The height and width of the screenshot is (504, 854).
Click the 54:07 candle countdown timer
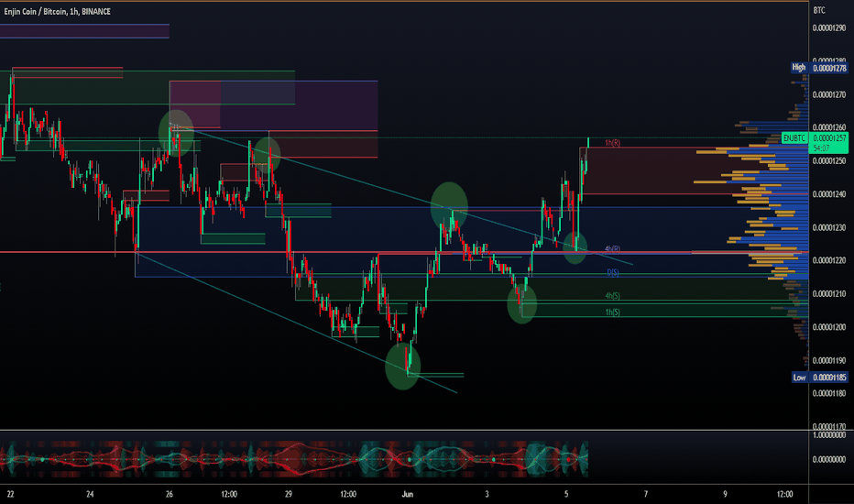[x=821, y=148]
